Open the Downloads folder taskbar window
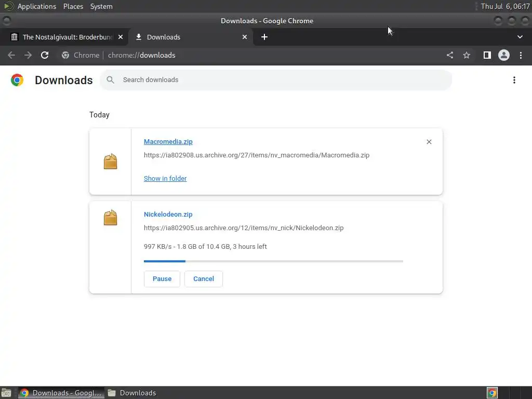 click(132, 393)
